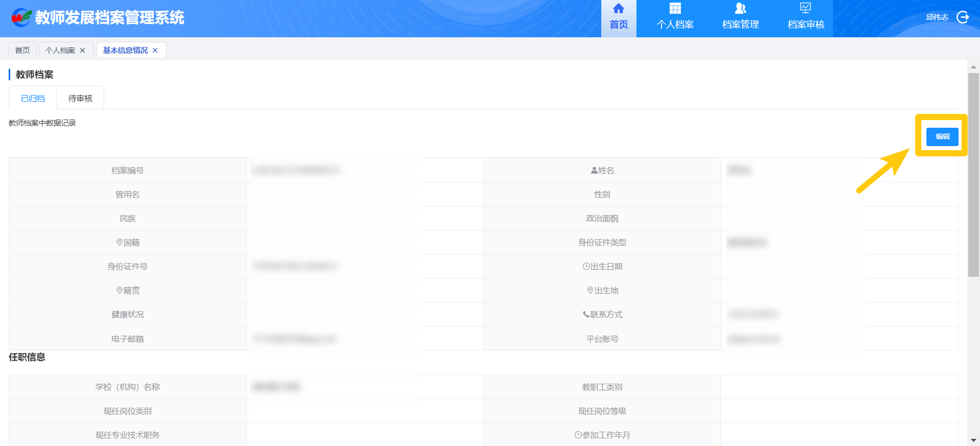This screenshot has height=446, width=980.
Task: Click the 联系方式 label cell
Action: point(602,314)
